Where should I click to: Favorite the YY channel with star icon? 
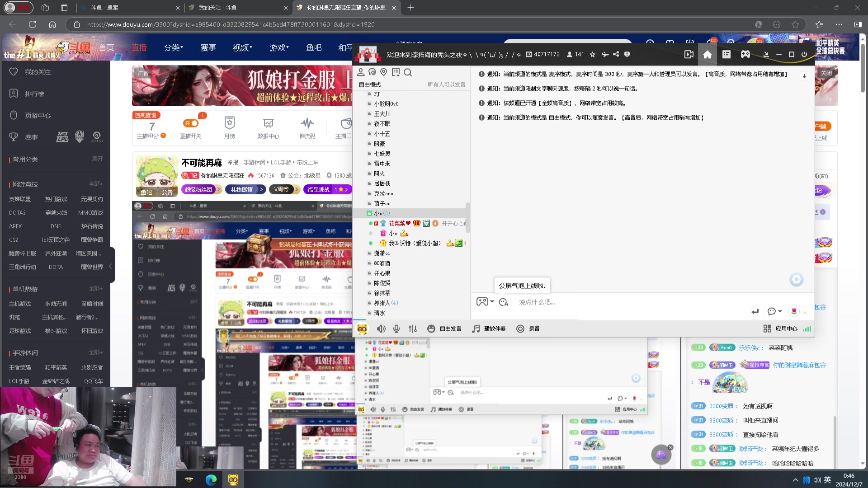tap(593, 54)
